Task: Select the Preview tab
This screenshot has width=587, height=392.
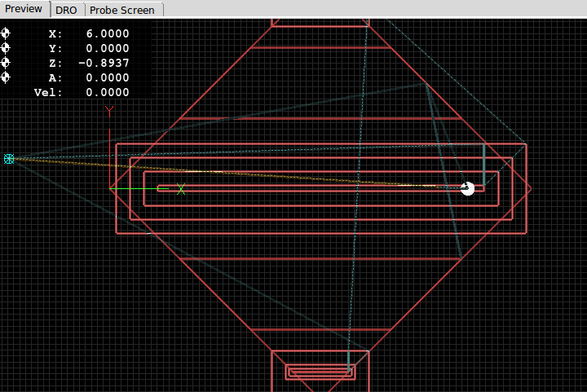Action: click(24, 9)
